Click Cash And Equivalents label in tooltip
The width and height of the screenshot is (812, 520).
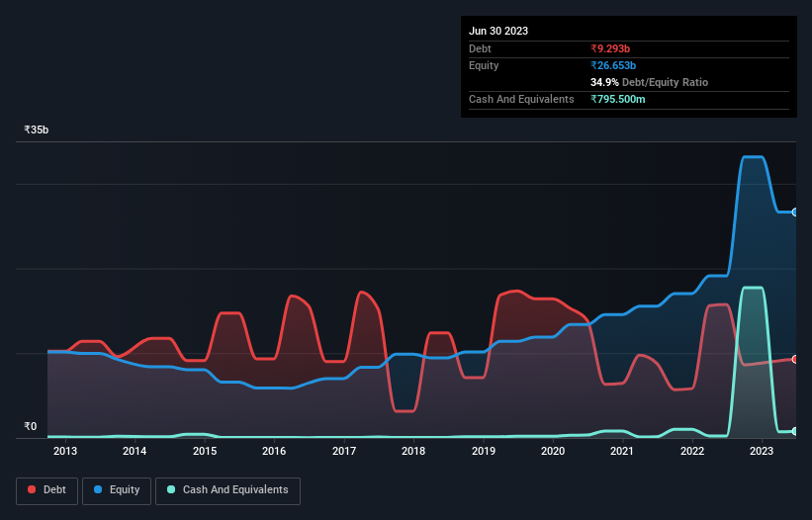[x=521, y=99]
